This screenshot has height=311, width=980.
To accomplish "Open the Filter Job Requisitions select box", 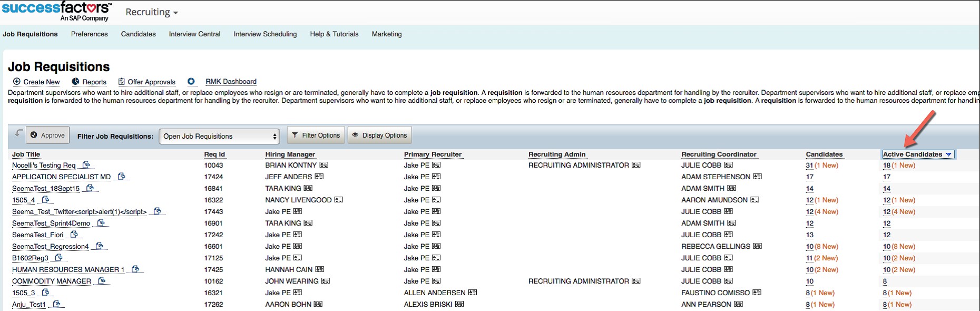I will pos(219,136).
